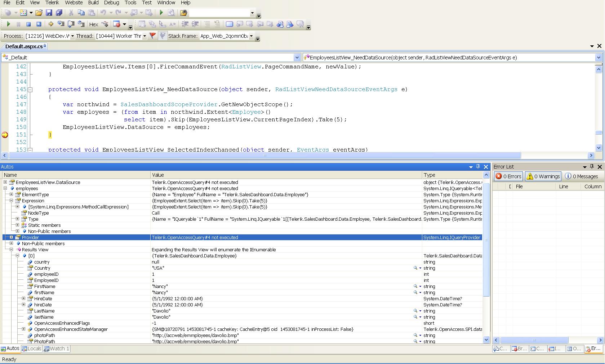
Task: Click the Autos panel vertical scrollbar
Action: 486,239
